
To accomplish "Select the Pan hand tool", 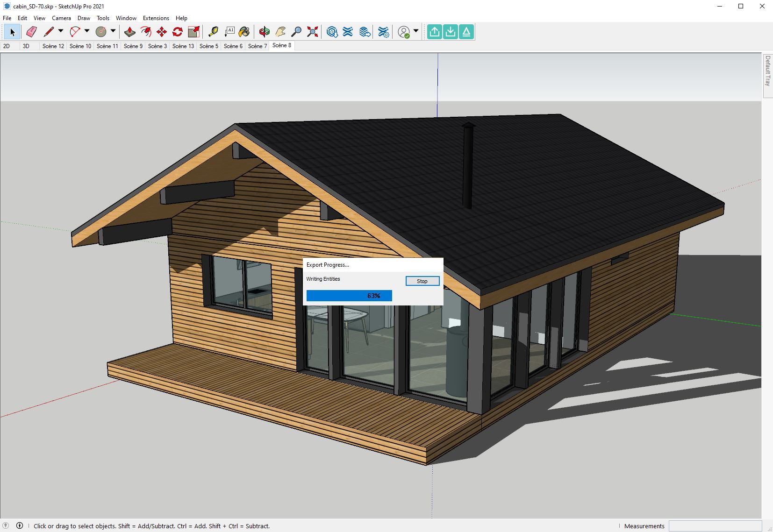I will [280, 31].
